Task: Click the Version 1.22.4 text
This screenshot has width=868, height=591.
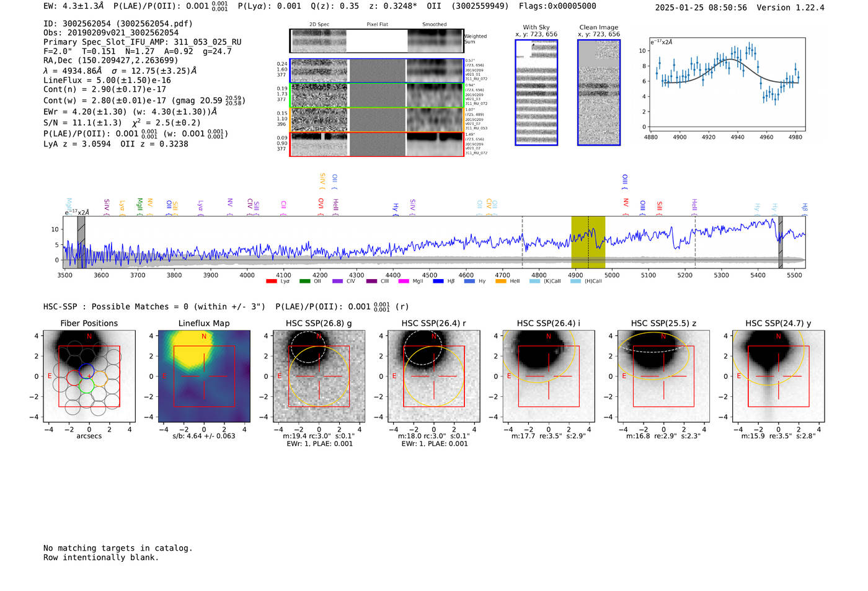Action: (790, 7)
